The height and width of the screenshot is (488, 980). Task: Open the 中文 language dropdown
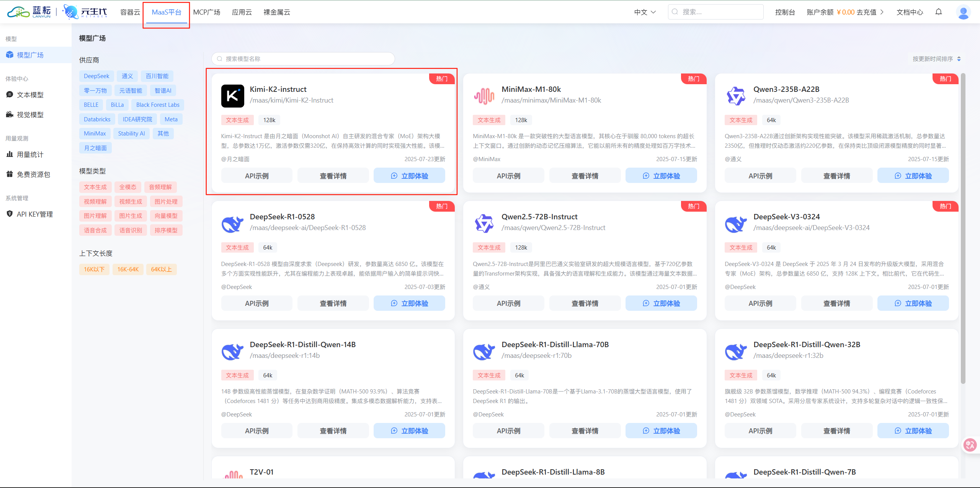(645, 12)
